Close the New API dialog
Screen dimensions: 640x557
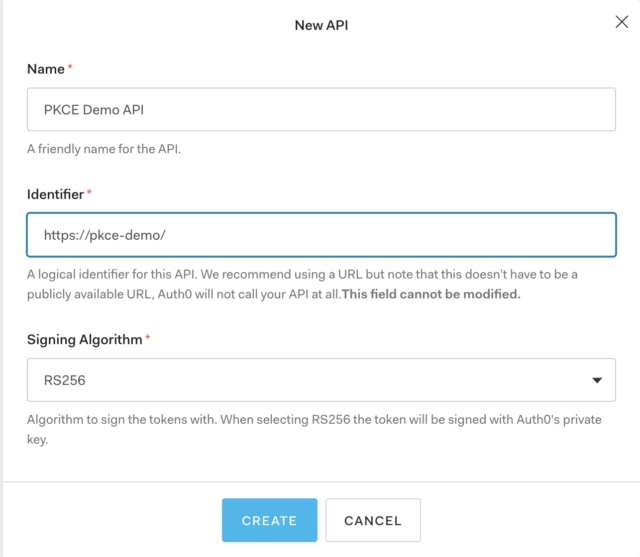pos(621,22)
